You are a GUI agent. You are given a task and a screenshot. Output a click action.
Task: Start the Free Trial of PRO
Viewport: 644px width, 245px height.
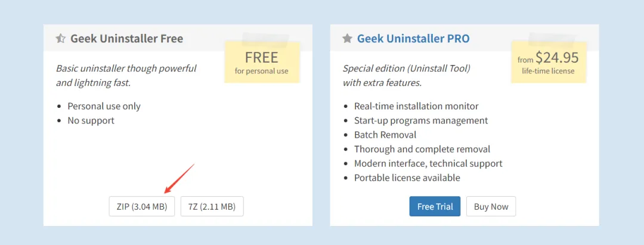click(x=435, y=206)
